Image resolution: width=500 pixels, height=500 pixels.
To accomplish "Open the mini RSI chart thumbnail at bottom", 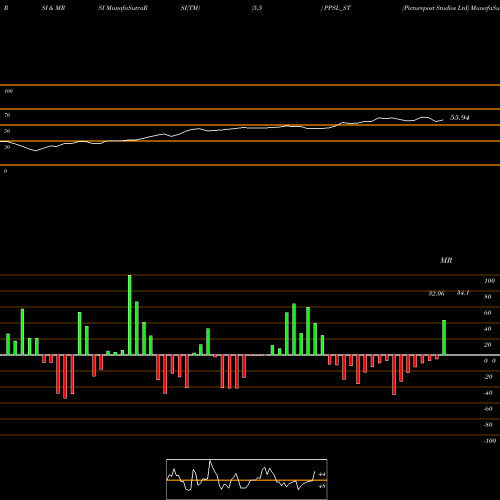I will (247, 479).
